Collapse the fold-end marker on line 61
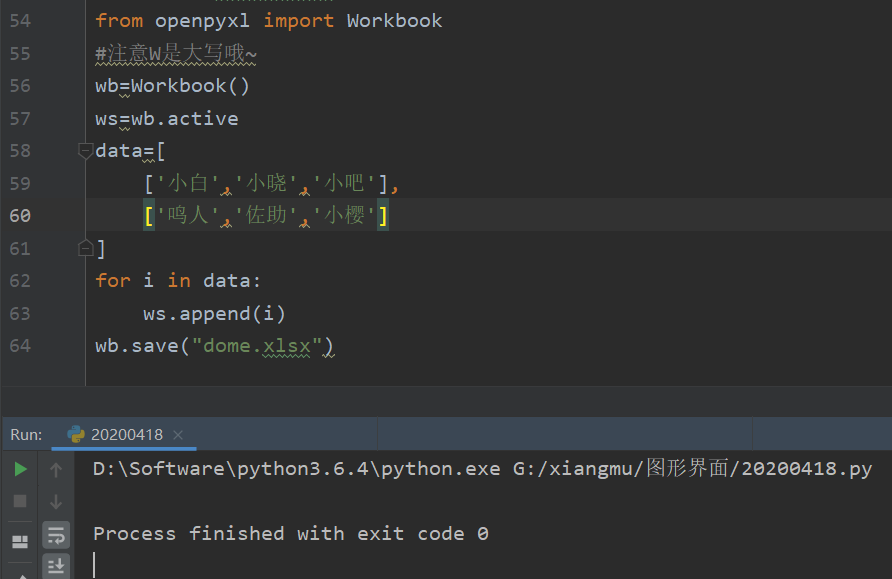892x579 pixels. tap(85, 249)
